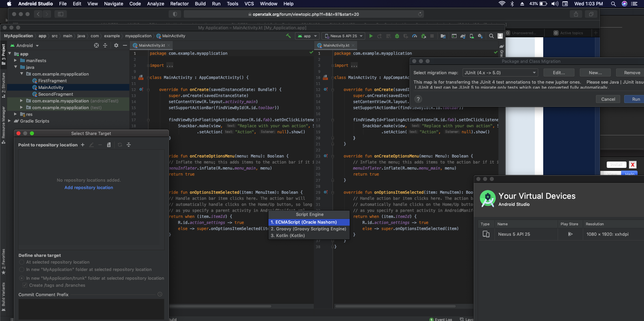Open the 'app' run configuration dropdown
Image resolution: width=644 pixels, height=321 pixels.
[307, 36]
